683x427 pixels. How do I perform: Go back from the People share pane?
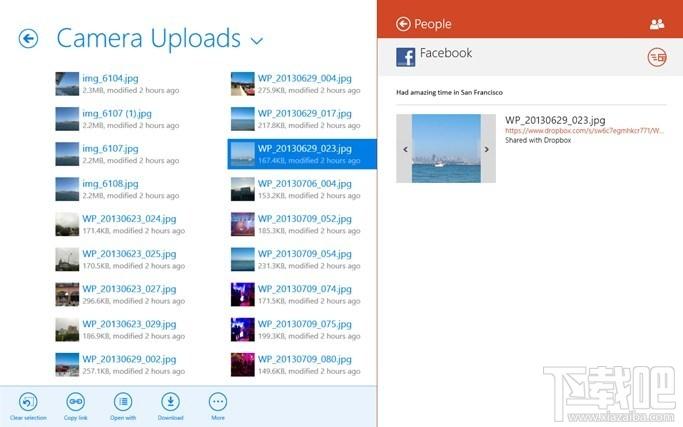pos(403,24)
